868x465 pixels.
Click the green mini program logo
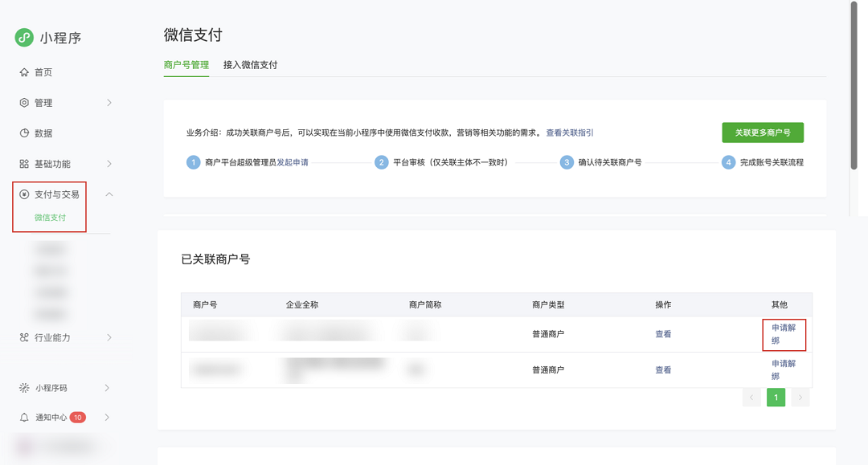(x=24, y=38)
